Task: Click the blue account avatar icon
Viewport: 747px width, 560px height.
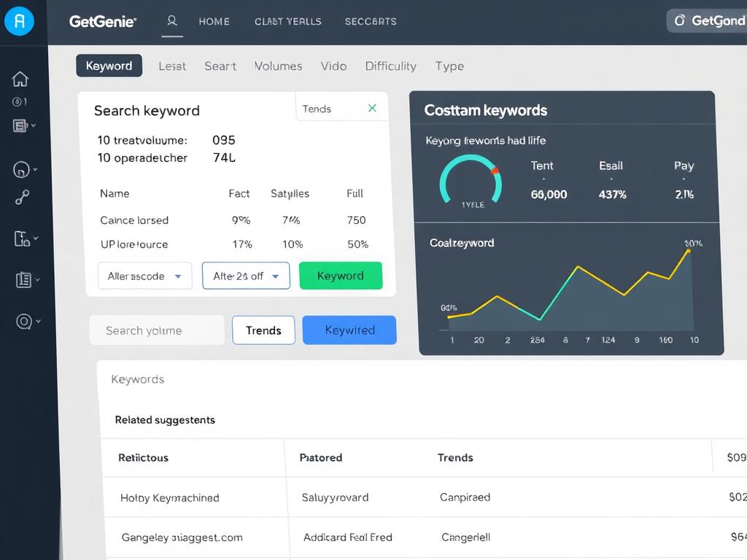Action: (x=19, y=21)
